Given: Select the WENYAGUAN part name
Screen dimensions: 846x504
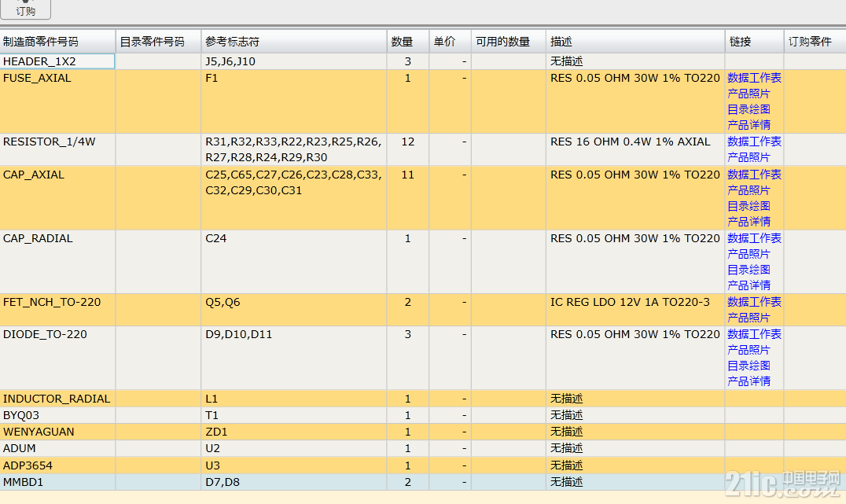Looking at the screenshot, I should click(x=39, y=432).
